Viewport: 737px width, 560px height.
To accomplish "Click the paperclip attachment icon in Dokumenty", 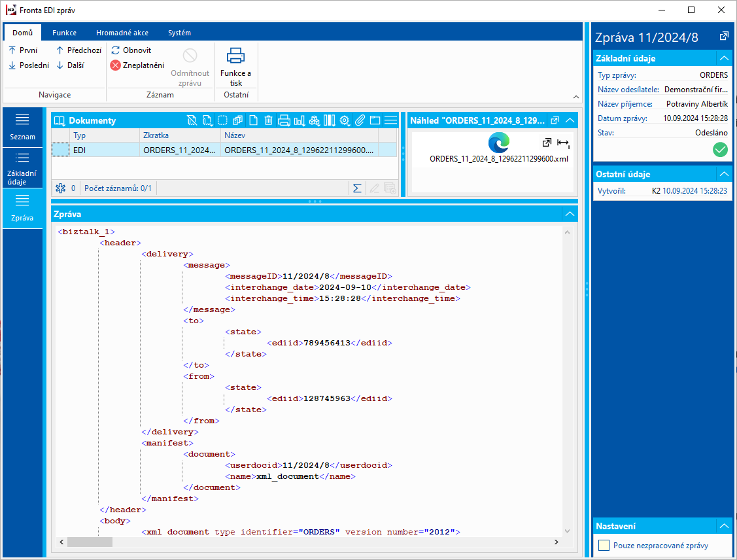I will point(360,120).
